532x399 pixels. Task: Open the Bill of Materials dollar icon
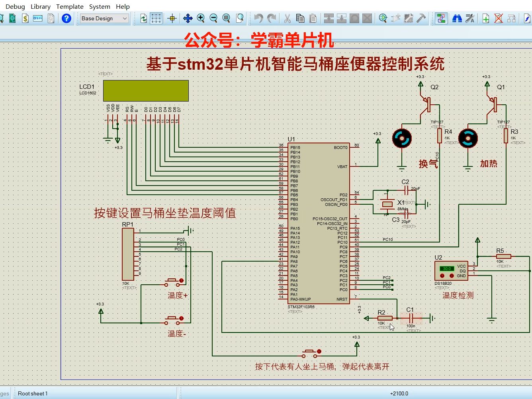(25, 18)
